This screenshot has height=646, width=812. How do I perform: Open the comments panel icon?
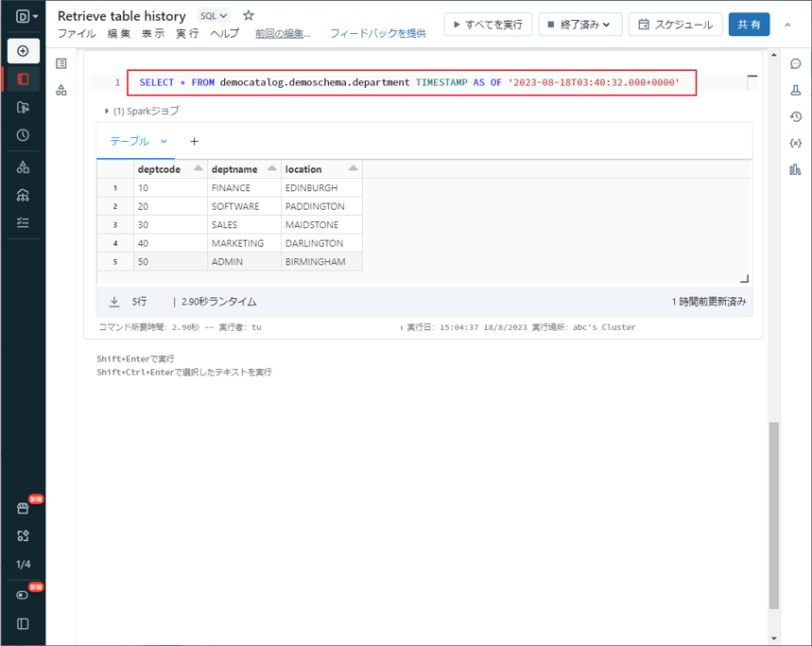pyautogui.click(x=795, y=64)
